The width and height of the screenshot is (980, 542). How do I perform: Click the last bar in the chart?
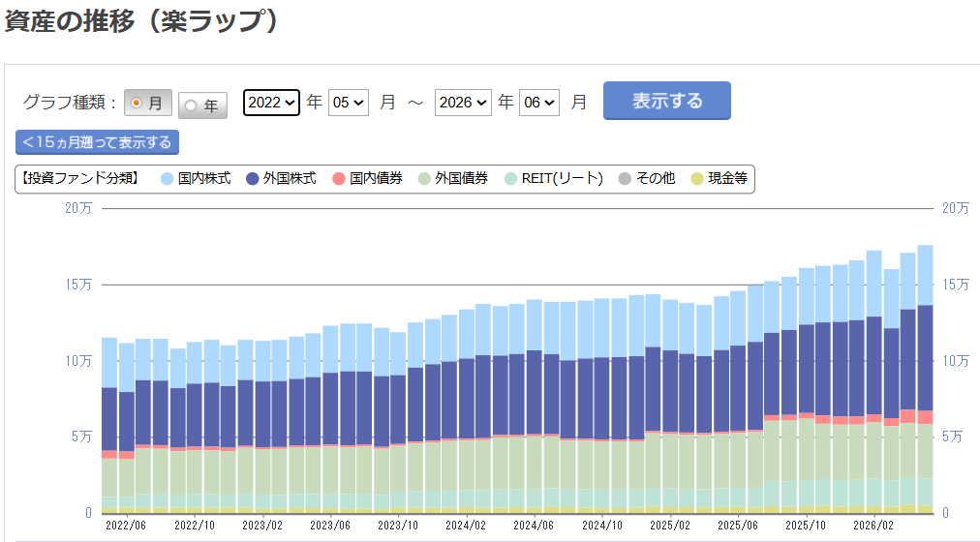(925, 379)
